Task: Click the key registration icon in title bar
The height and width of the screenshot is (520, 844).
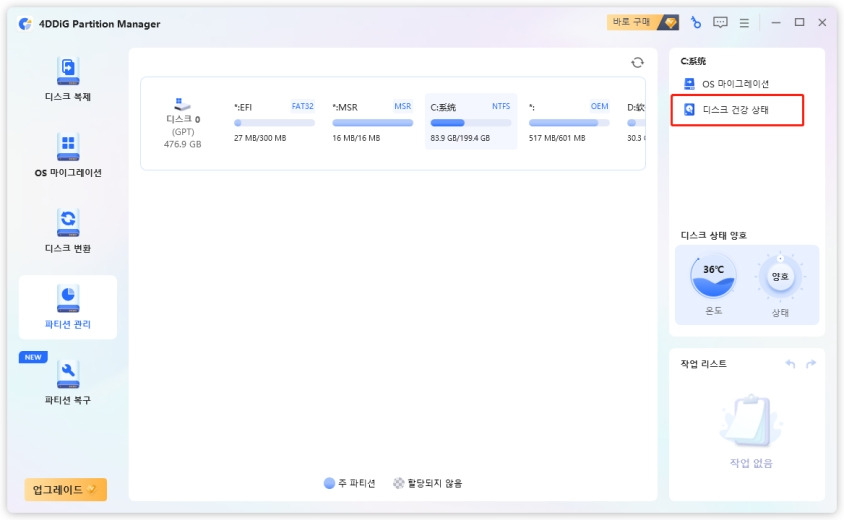Action: (696, 22)
